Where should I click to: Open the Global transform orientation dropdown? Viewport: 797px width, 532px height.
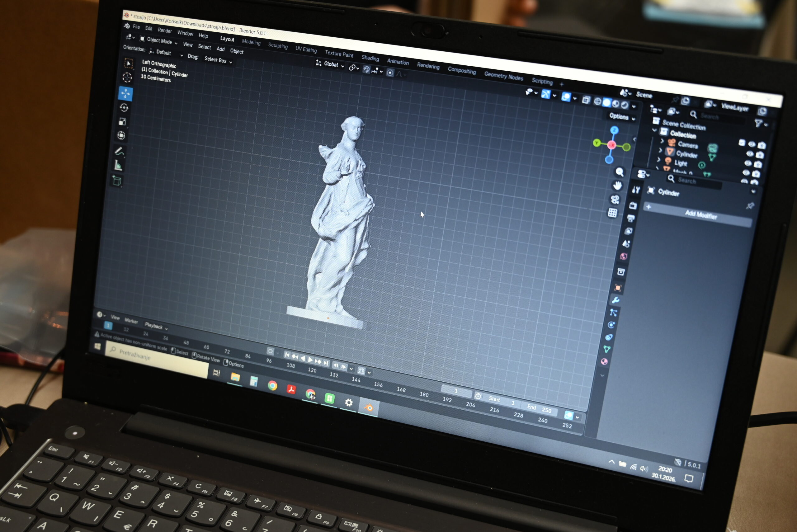[330, 64]
